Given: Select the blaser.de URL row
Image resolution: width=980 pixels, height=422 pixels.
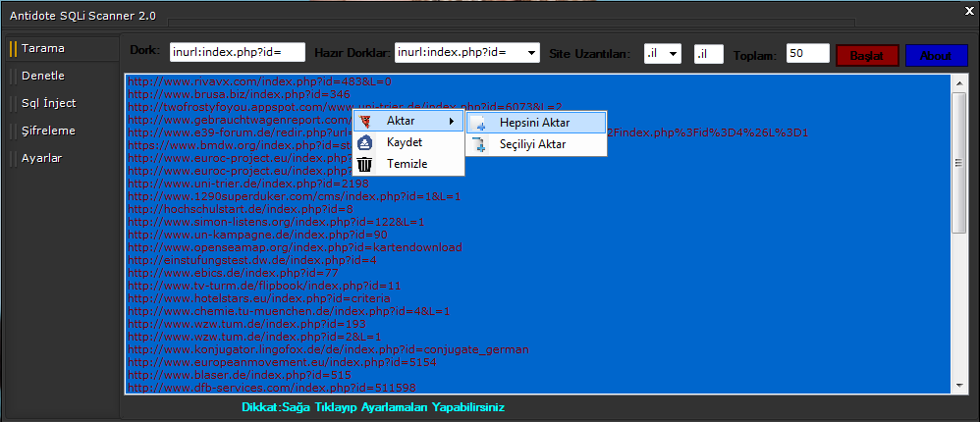Looking at the screenshot, I should click(x=240, y=375).
